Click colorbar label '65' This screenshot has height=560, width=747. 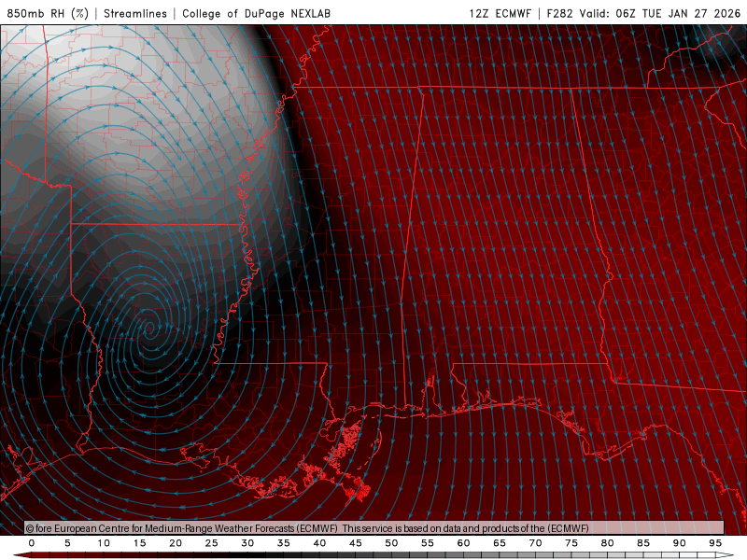[500, 543]
